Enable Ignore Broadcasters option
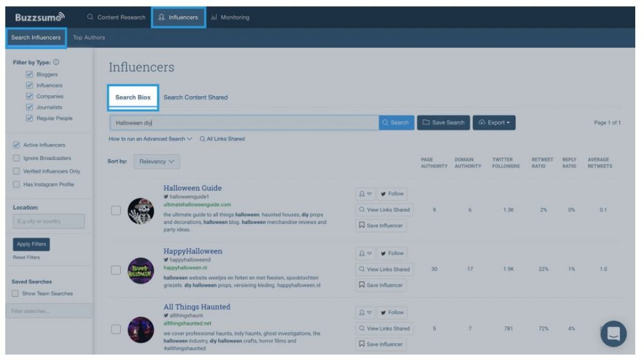The height and width of the screenshot is (361, 644). [x=16, y=158]
